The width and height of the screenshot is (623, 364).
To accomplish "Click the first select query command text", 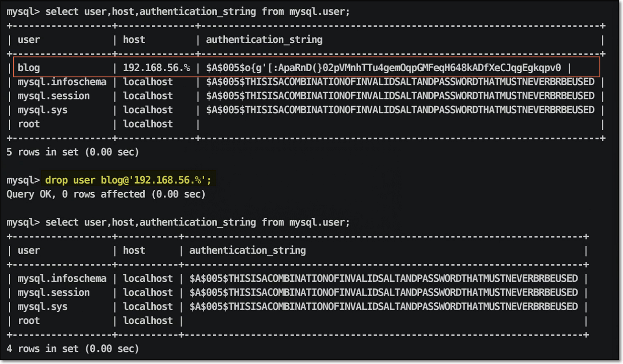I will click(x=198, y=12).
